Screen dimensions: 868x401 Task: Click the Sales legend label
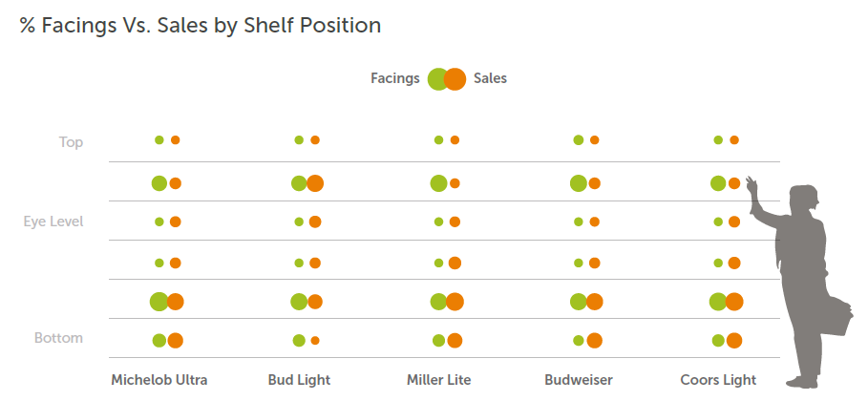(x=490, y=79)
